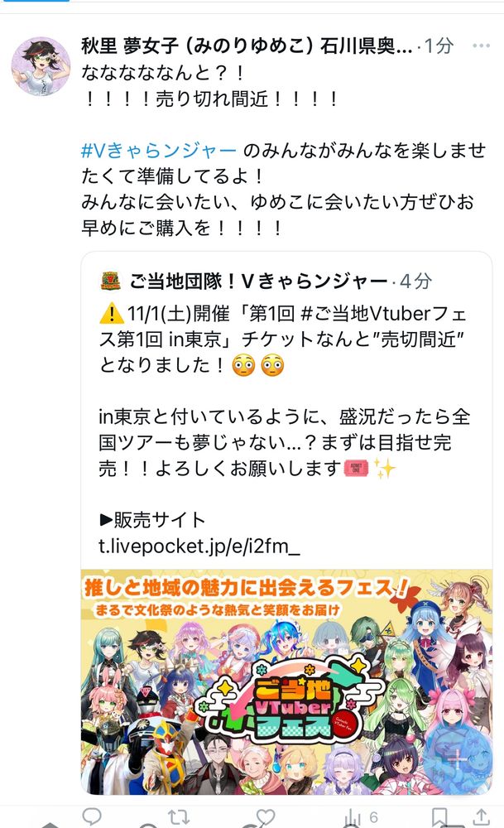
Task: Open the blue #Vきゃらンジャー hashtag
Action: [x=158, y=151]
